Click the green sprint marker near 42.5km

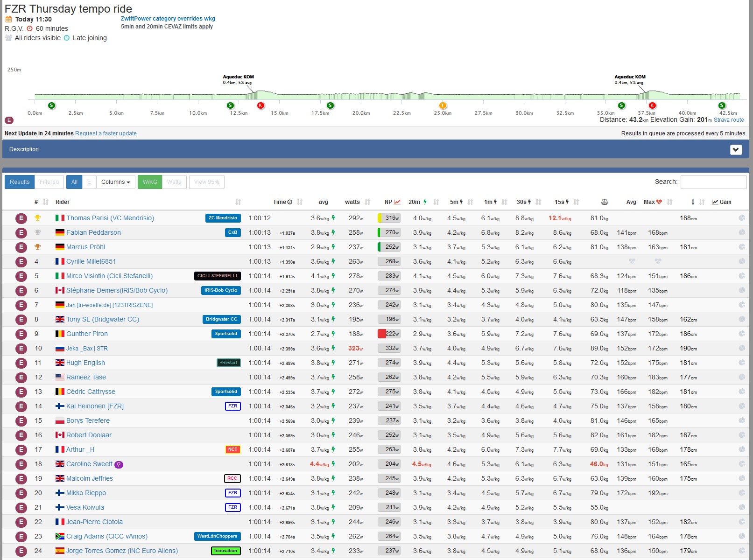(722, 105)
